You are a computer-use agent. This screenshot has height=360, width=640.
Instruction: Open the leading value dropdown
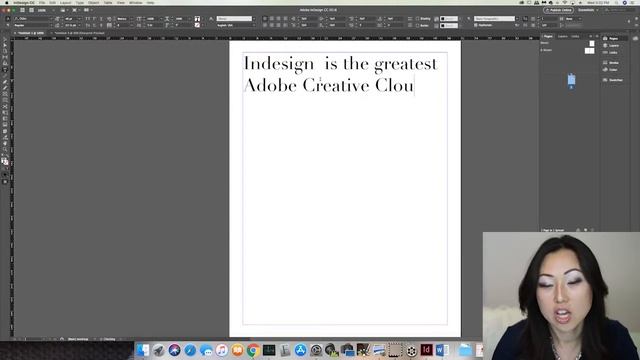(x=79, y=25)
